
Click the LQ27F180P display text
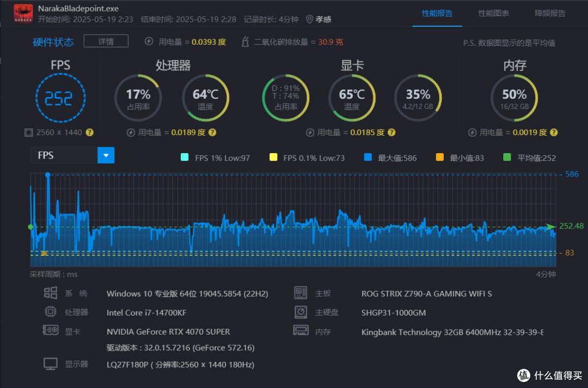coord(180,365)
